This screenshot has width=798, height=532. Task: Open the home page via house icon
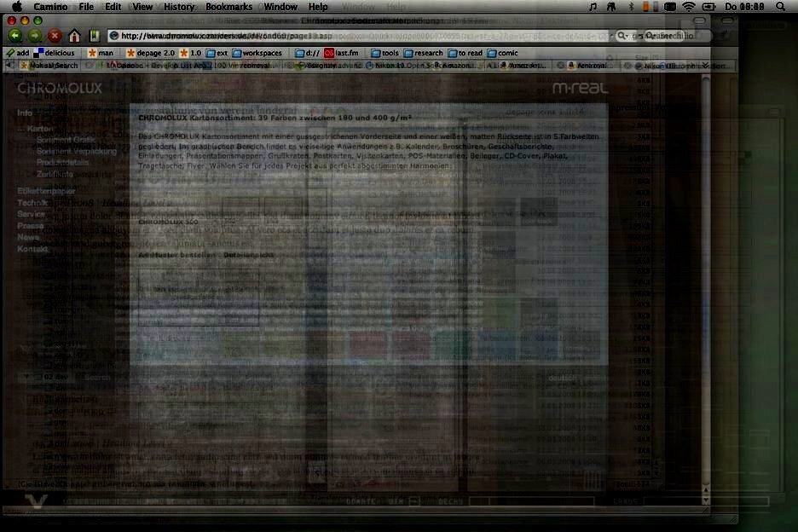[74, 36]
